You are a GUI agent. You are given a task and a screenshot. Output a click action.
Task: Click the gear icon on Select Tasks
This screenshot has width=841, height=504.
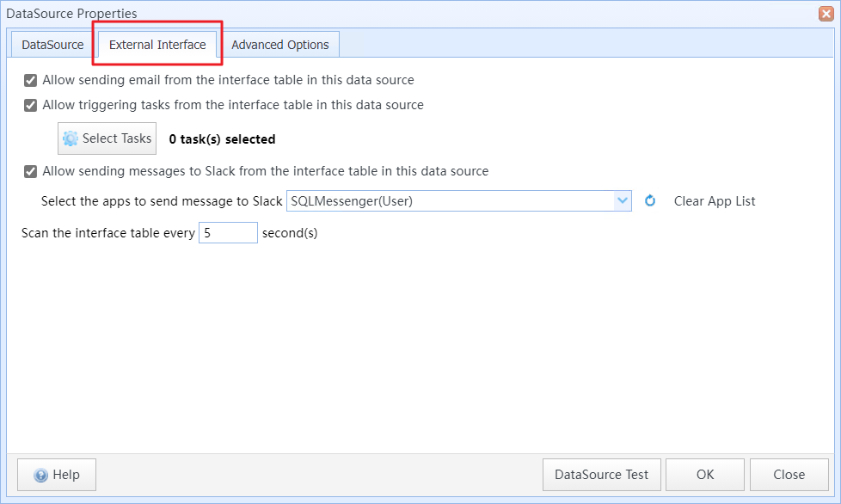point(71,138)
